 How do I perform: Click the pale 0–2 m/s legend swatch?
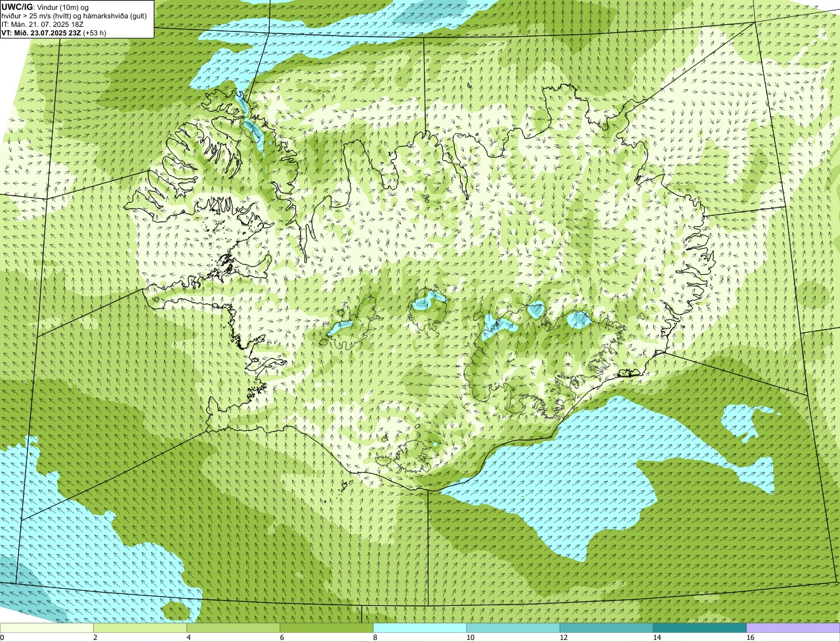click(47, 628)
